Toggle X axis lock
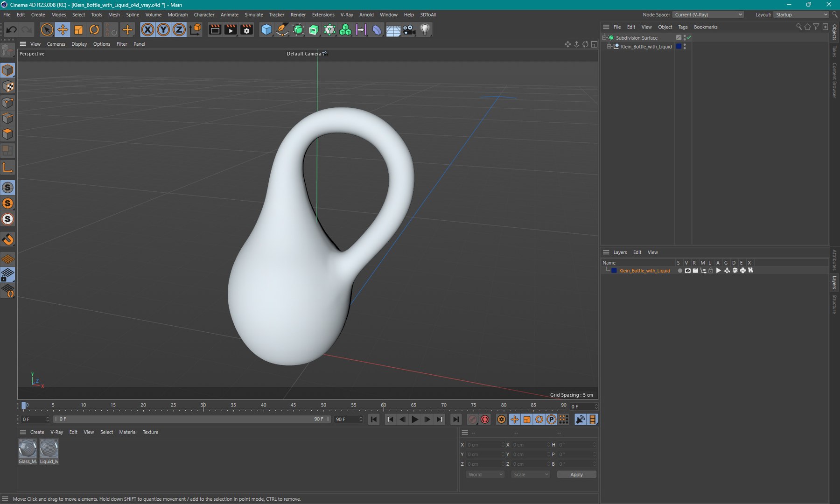Screen dimensions: 840x504 coord(147,30)
